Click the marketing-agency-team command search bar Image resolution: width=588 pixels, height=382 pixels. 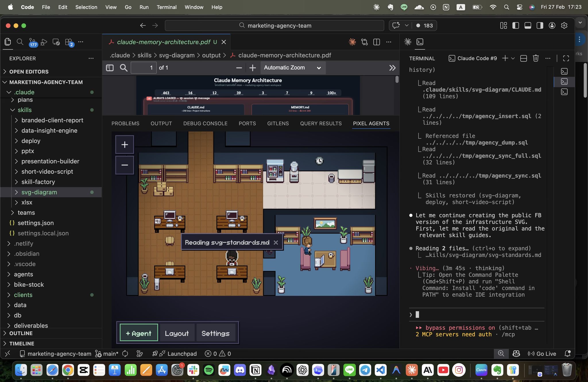coord(274,26)
